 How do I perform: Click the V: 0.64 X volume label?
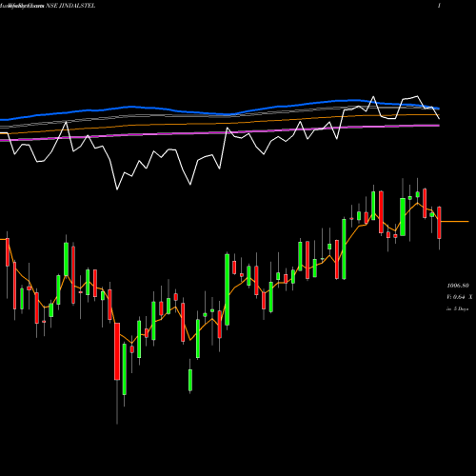(459, 297)
